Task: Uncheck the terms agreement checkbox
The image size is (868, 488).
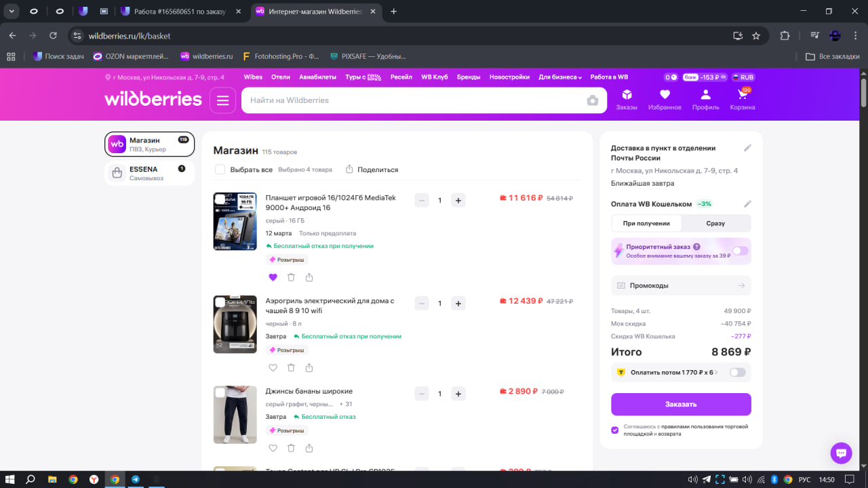Action: coord(615,430)
